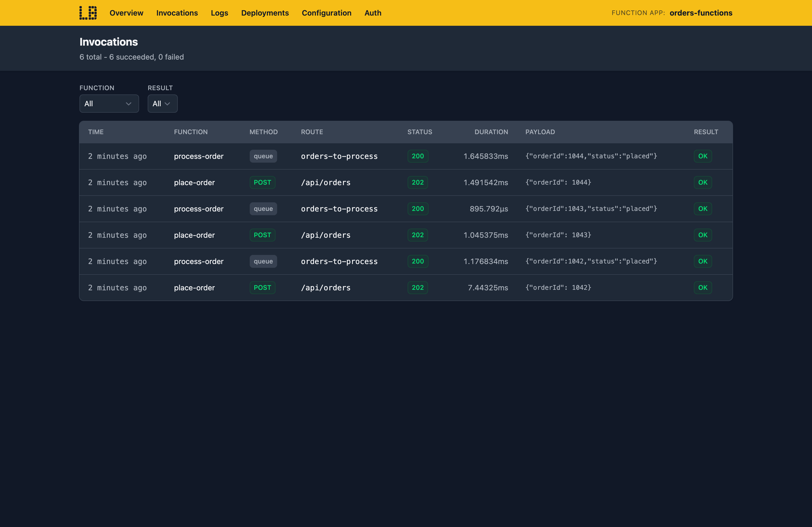Click the POST badge in the 7.44325ms row
Viewport: 812px width, 527px height.
[262, 288]
